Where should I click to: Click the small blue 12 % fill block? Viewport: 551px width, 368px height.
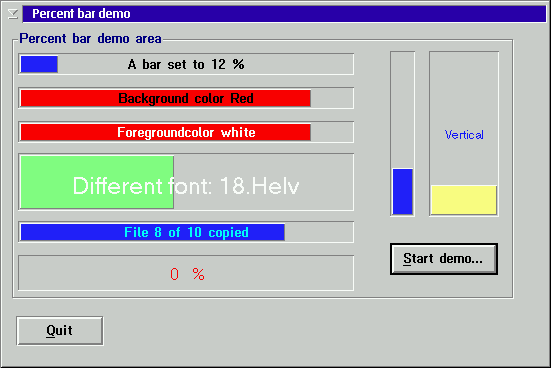[x=39, y=64]
